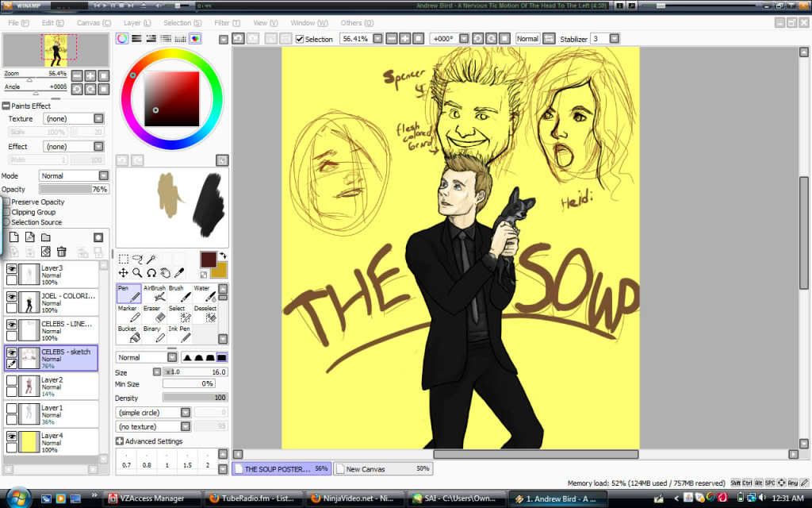Click the canvas navigator thumbnail

point(56,50)
